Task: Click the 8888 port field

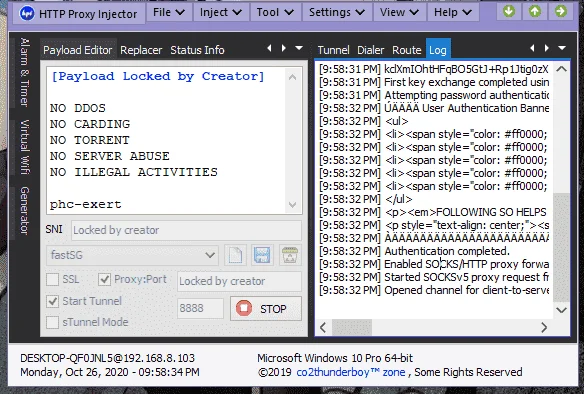Action: point(200,308)
